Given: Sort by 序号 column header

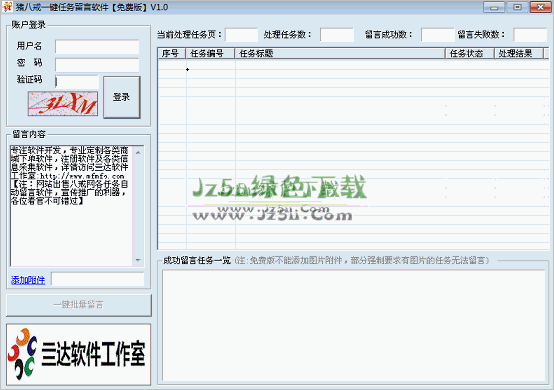Looking at the screenshot, I should [x=172, y=53].
